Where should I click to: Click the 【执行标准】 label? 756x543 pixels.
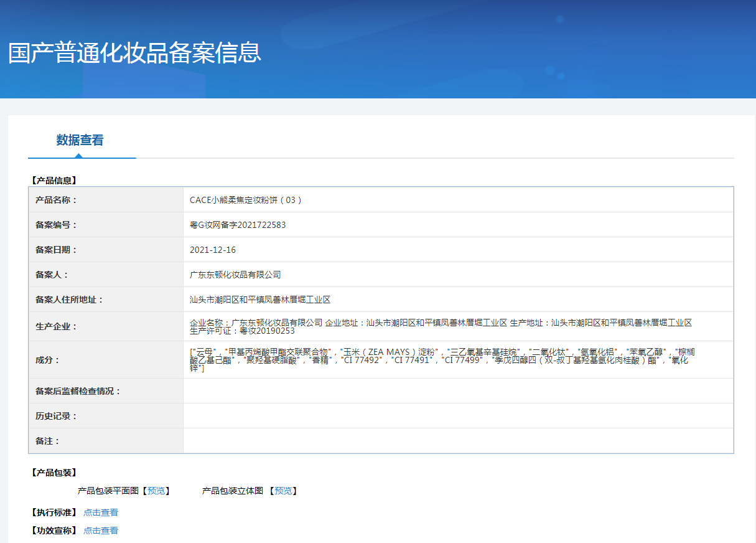(53, 512)
